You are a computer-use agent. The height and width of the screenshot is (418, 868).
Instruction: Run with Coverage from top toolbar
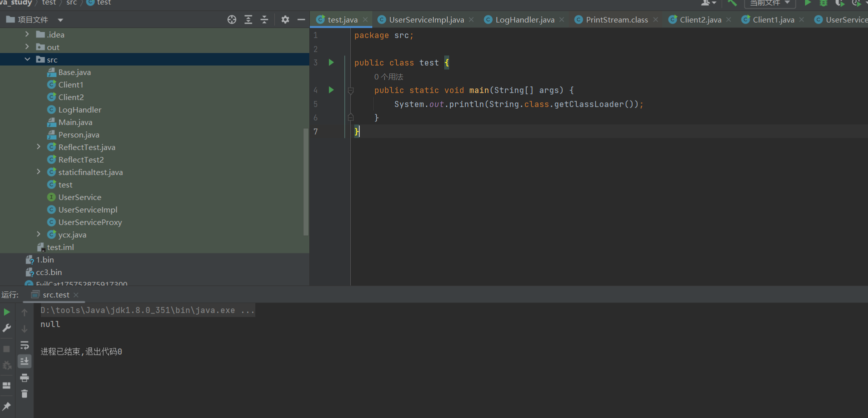click(840, 2)
